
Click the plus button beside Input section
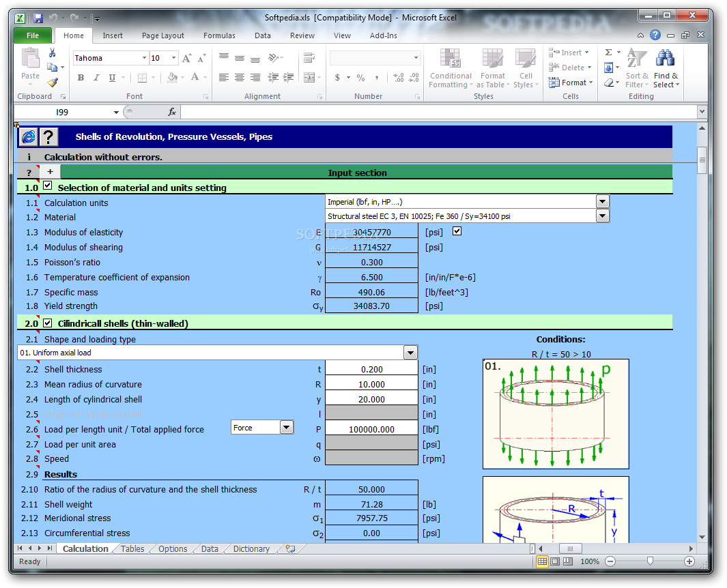click(50, 172)
